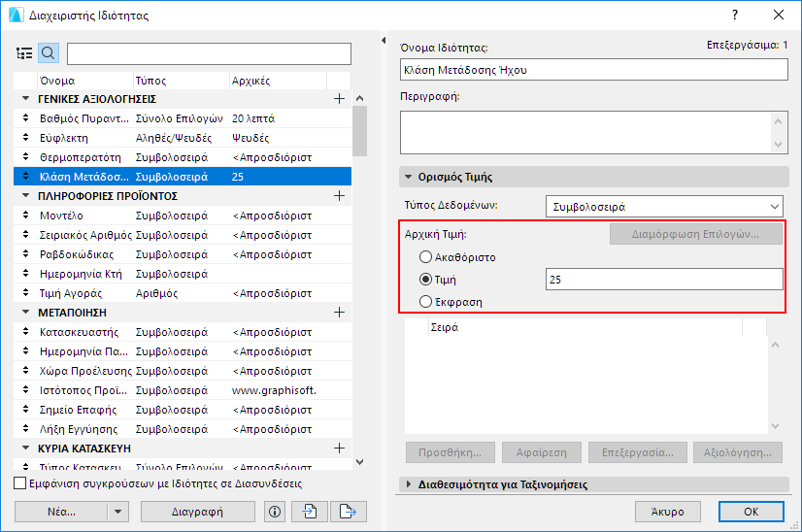Viewport: 802px width, 532px height.
Task: Open the Τύπος Δεδομένων dropdown
Action: 664,207
